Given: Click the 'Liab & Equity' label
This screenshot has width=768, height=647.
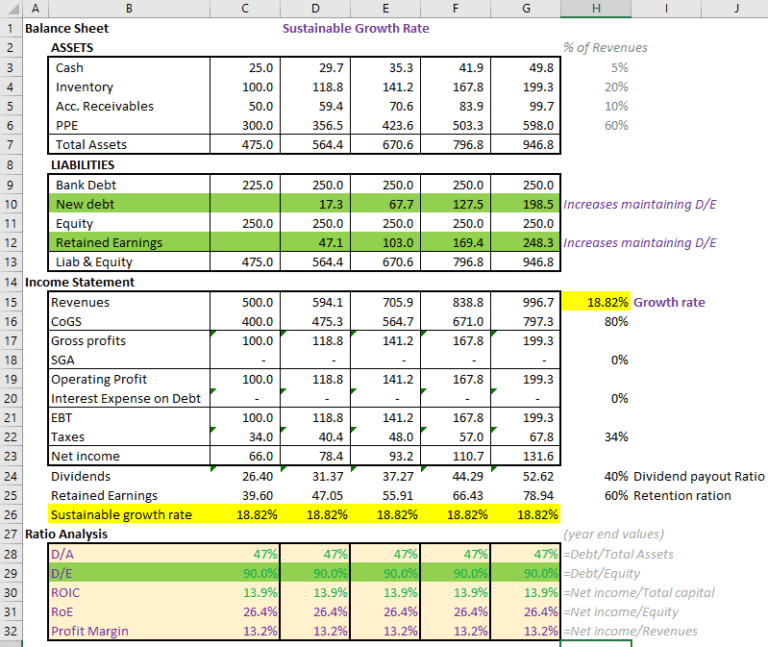Looking at the screenshot, I should [x=94, y=262].
